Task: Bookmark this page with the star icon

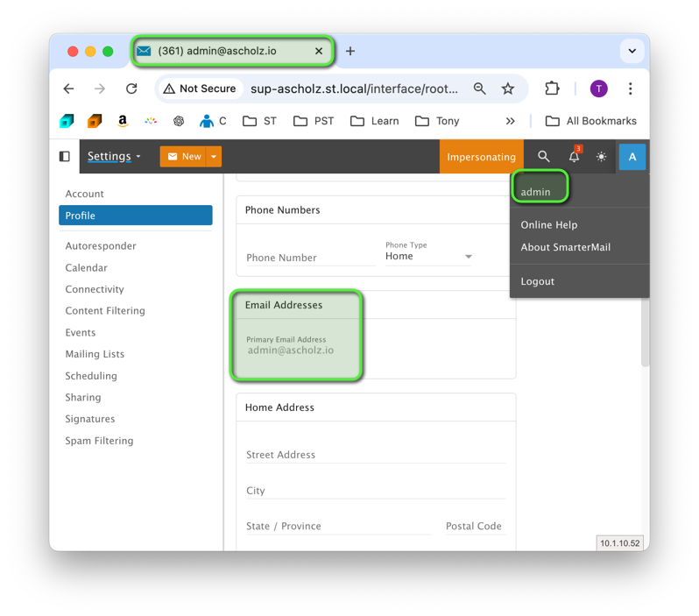Action: [x=508, y=89]
